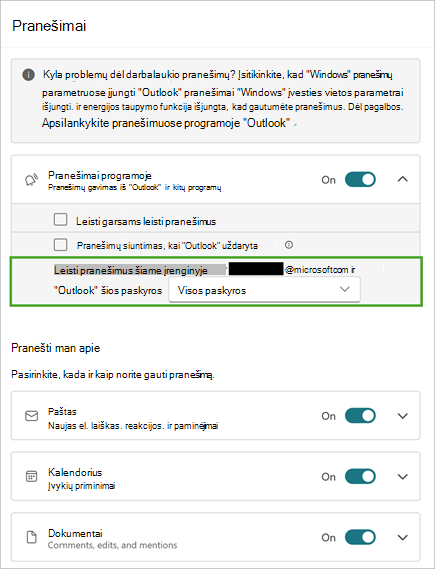Viewport: 435px width, 569px height.
Task: Open Apsilankykite pranešimuose programoje "Outlook" link
Action: click(x=166, y=123)
